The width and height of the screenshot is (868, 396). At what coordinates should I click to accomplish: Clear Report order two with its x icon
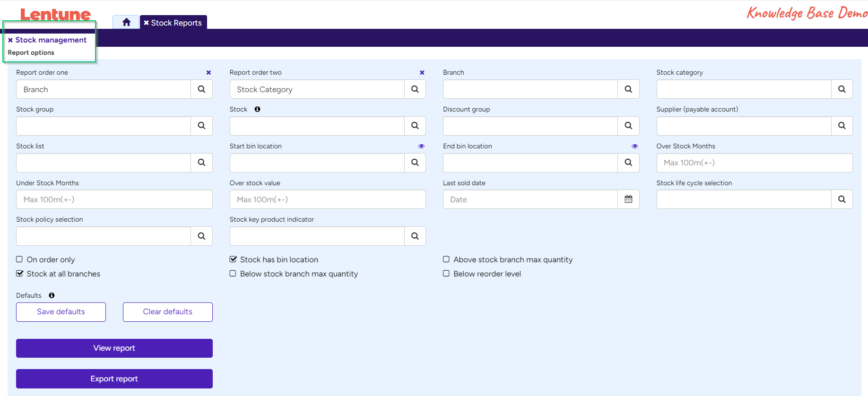pos(422,73)
